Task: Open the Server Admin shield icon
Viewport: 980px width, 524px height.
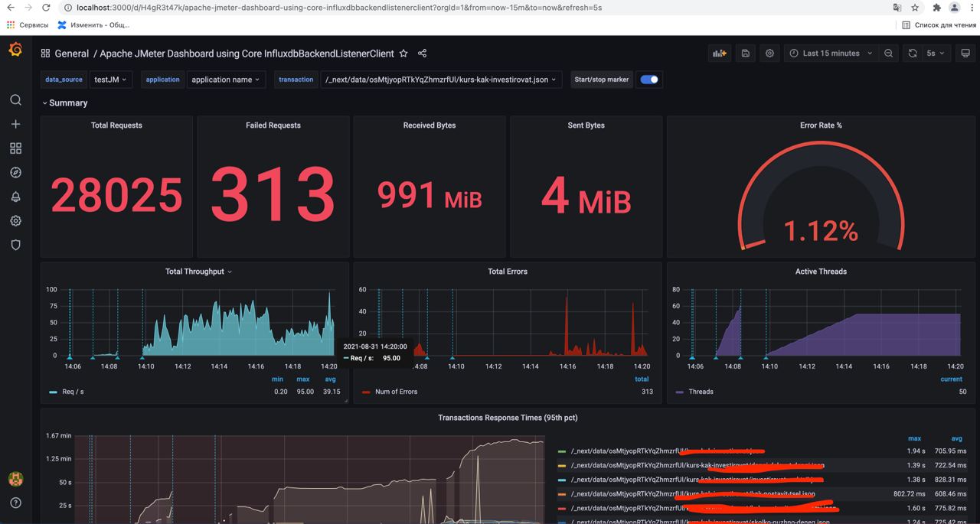Action: click(15, 245)
